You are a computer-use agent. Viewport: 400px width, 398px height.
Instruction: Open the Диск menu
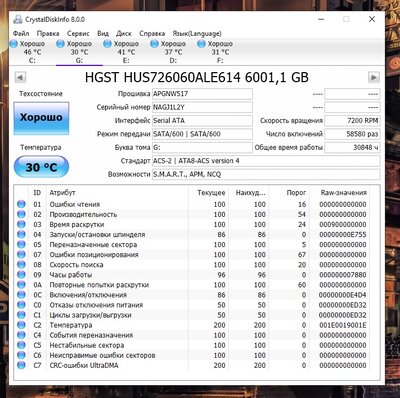[x=124, y=34]
